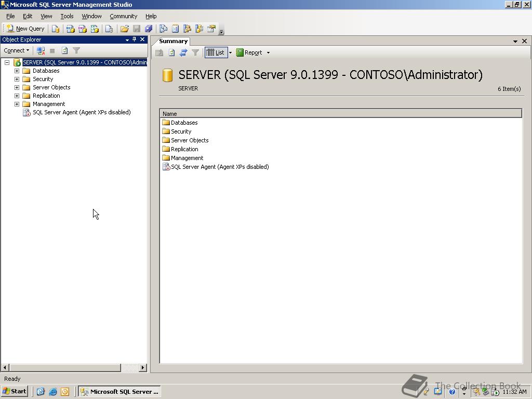Select Management folder in Summary list
The width and height of the screenshot is (532, 399).
[187, 158]
